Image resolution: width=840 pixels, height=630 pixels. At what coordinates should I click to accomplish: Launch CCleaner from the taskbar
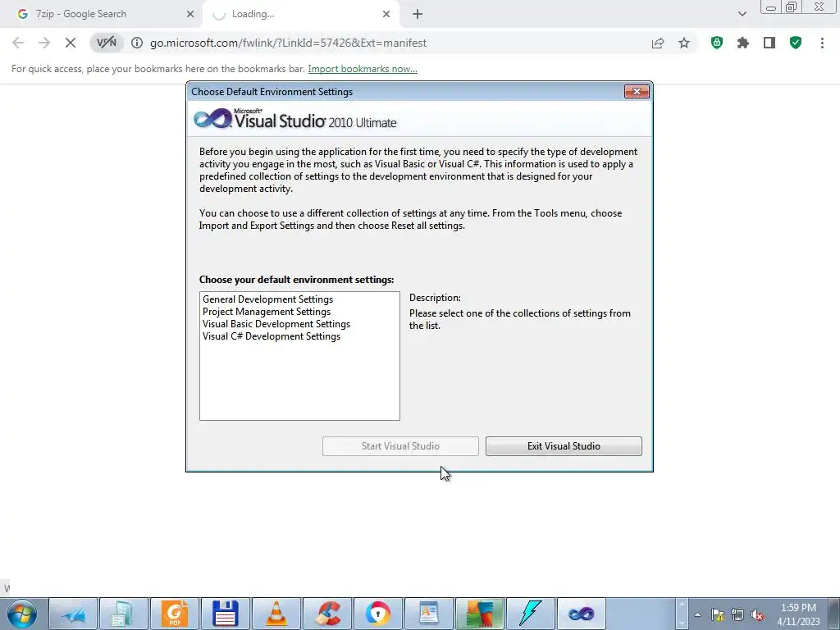point(327,614)
